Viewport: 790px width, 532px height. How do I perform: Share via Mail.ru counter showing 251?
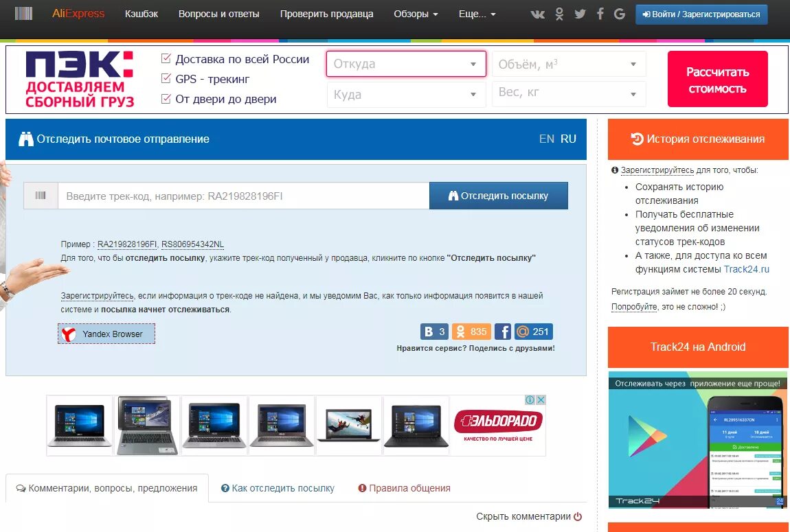[x=534, y=332]
